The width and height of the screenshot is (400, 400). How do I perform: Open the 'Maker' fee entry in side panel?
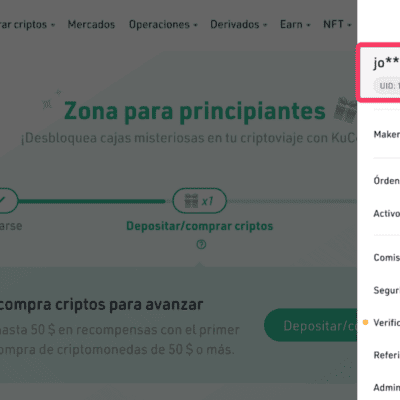tap(387, 134)
